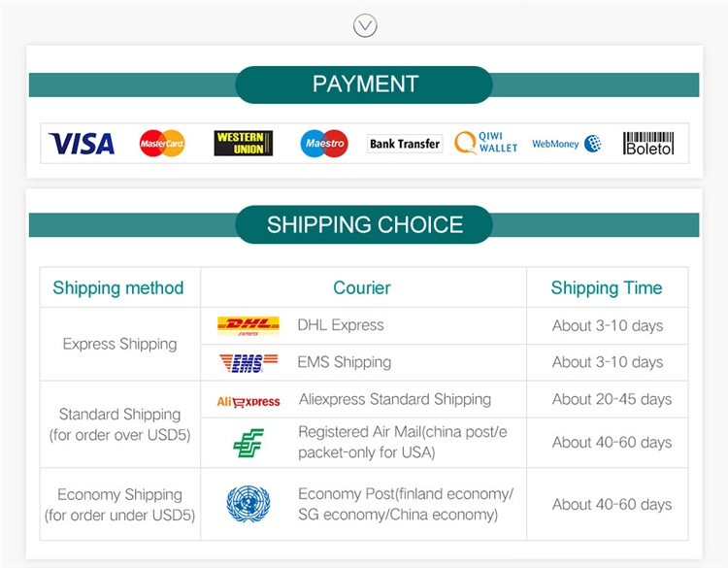Image resolution: width=728 pixels, height=568 pixels.
Task: Select the EMS courier logo
Action: (x=248, y=362)
